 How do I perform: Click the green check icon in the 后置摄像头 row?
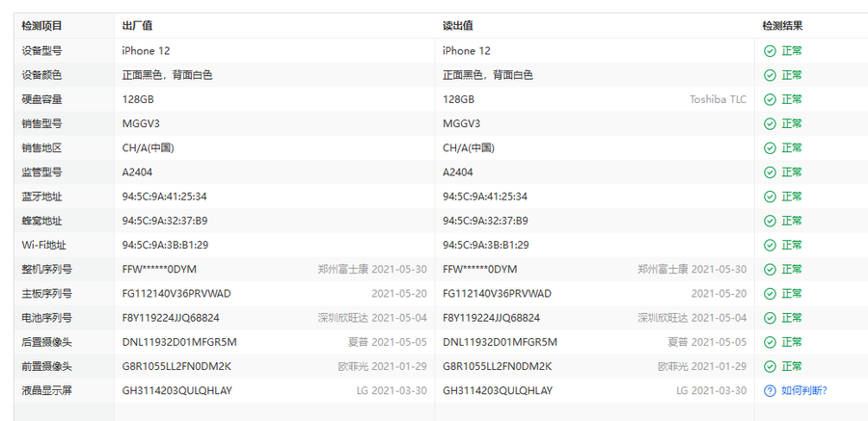pos(770,342)
